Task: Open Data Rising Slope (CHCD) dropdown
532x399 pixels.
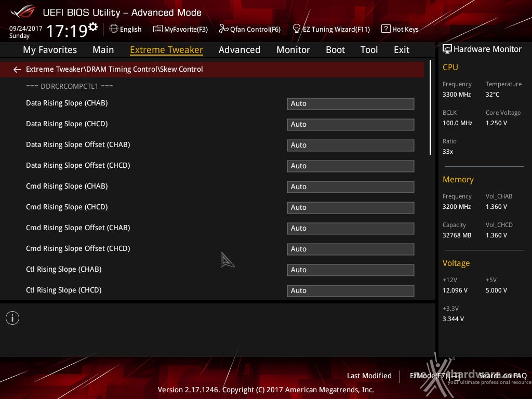Action: 351,125
